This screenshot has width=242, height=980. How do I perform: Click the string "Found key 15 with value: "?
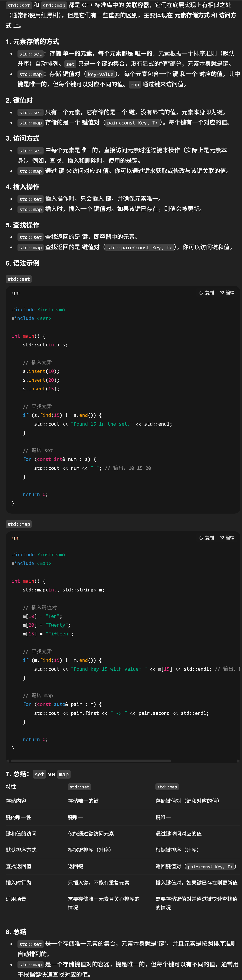click(x=109, y=669)
